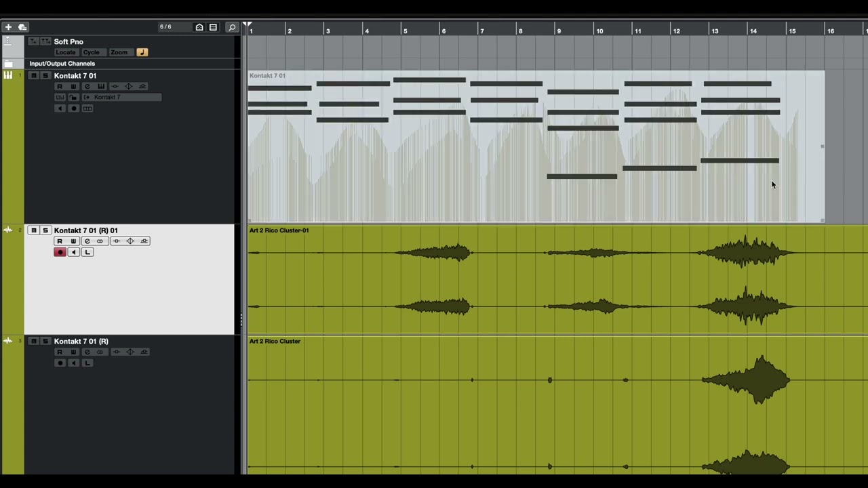Image resolution: width=868 pixels, height=488 pixels.
Task: Enable Read automation on Kontakt 7 01 (R) 01
Action: [60, 241]
